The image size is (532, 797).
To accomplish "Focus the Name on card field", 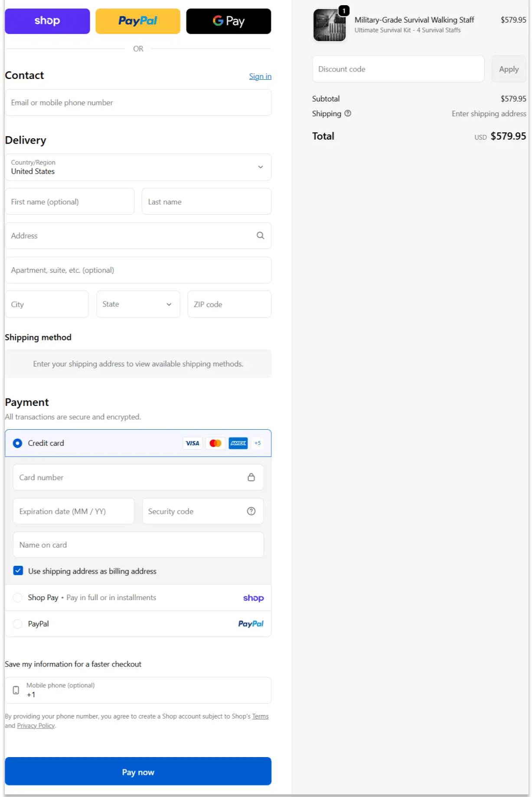I will (138, 545).
